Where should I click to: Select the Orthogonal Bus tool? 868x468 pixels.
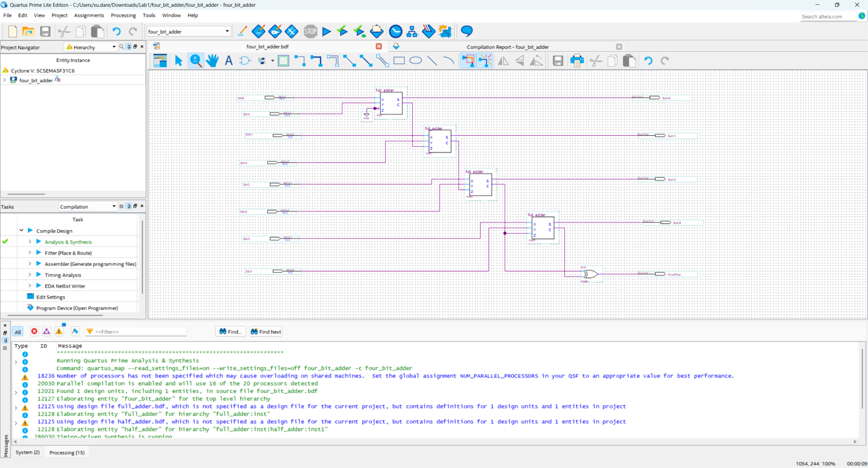[x=317, y=61]
